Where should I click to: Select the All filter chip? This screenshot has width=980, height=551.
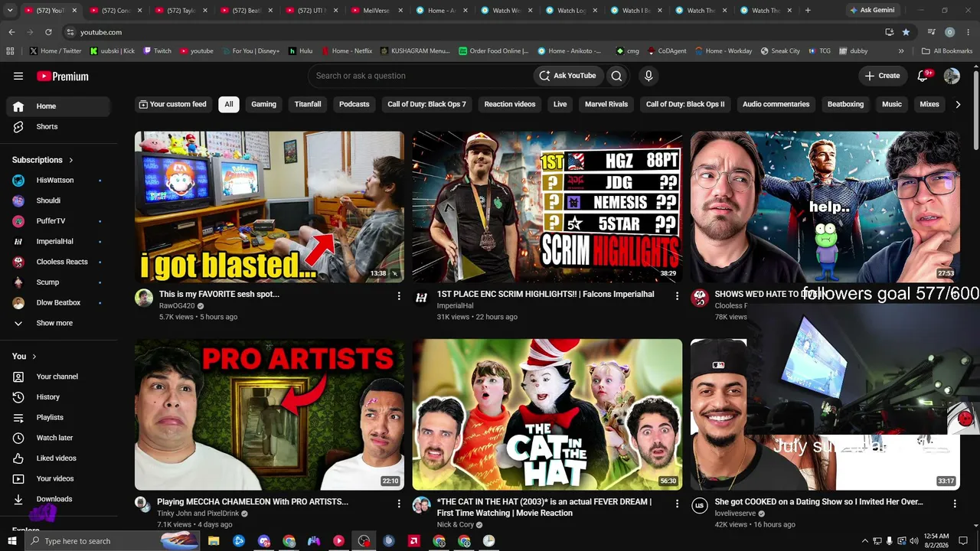pos(228,104)
